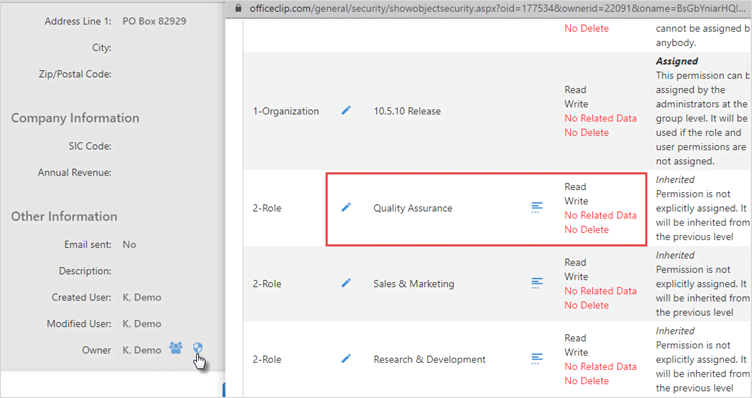Viewport: 752px width, 398px height.
Task: Click the padlock icon in the address bar
Action: coord(238,8)
